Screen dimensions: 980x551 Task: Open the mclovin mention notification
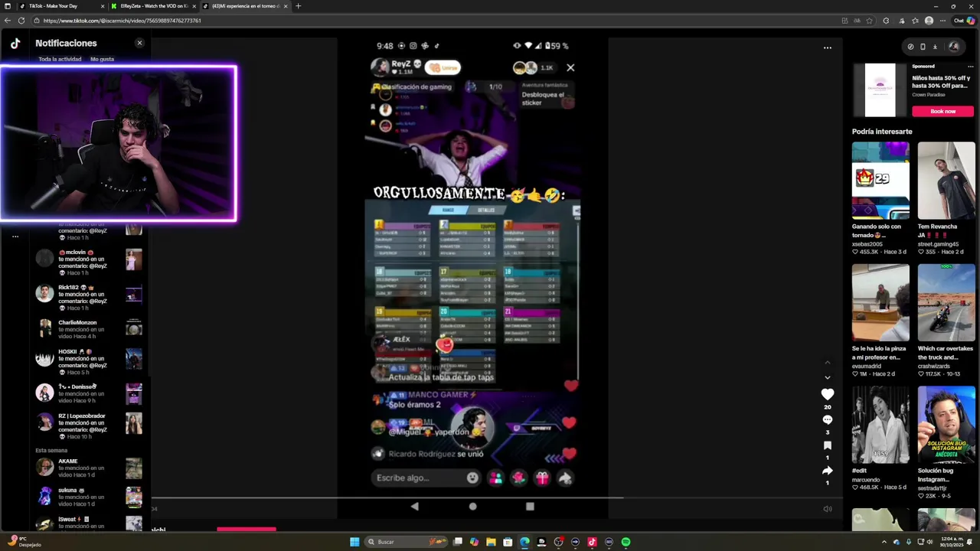click(x=90, y=262)
